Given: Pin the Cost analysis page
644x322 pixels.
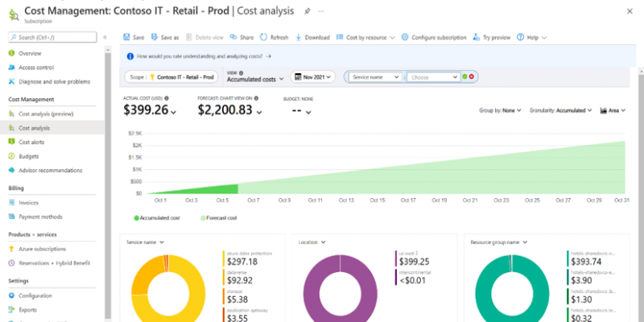Looking at the screenshot, I should [307, 11].
